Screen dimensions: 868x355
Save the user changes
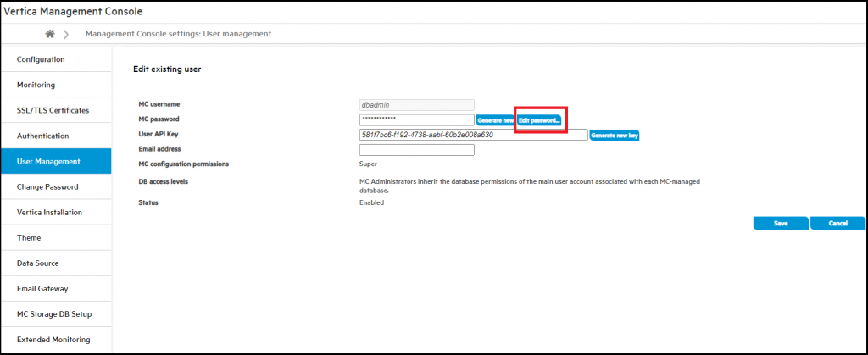[x=781, y=224]
